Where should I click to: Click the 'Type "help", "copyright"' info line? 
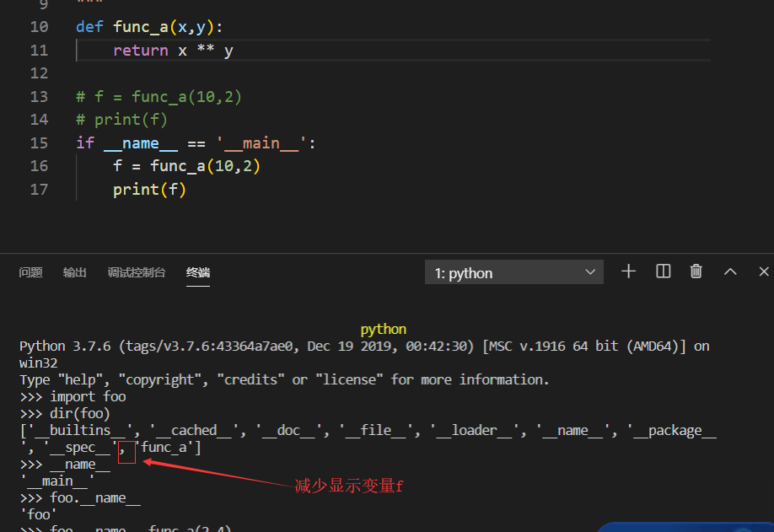pos(284,380)
